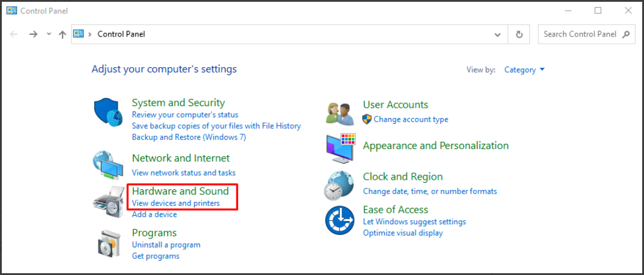The image size is (644, 275).
Task: Click the Appearance and Personalization monitor icon
Action: (x=340, y=149)
